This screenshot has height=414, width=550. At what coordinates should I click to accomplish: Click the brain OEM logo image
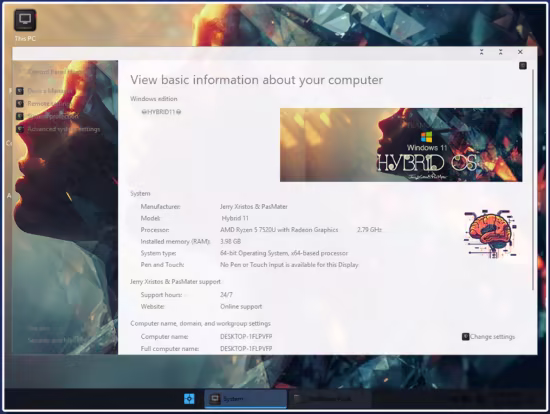(490, 234)
